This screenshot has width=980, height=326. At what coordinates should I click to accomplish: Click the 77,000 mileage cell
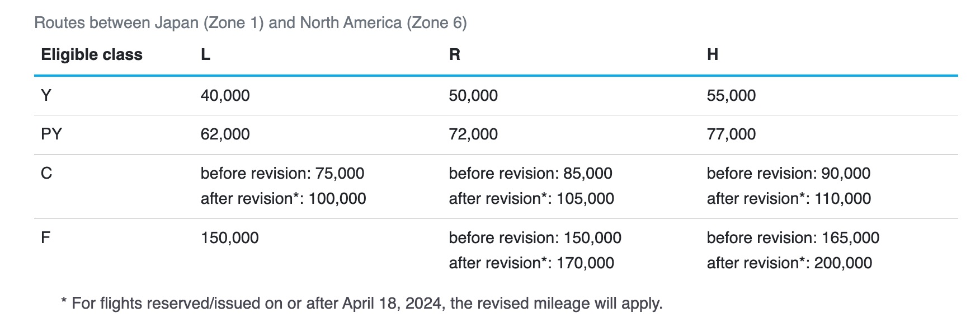click(x=731, y=134)
